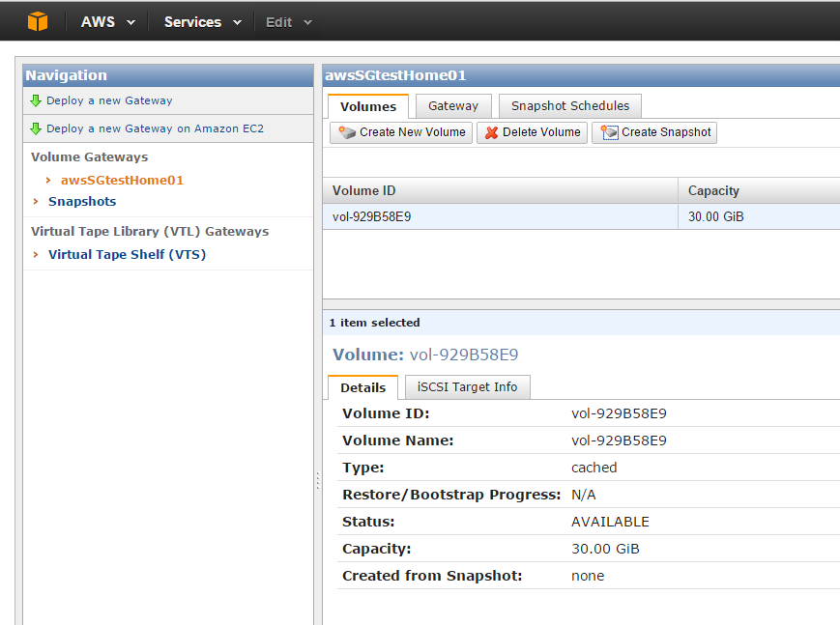This screenshot has height=625, width=840.
Task: Select awsSGtestHome01 in Volume Gateways
Action: click(122, 181)
